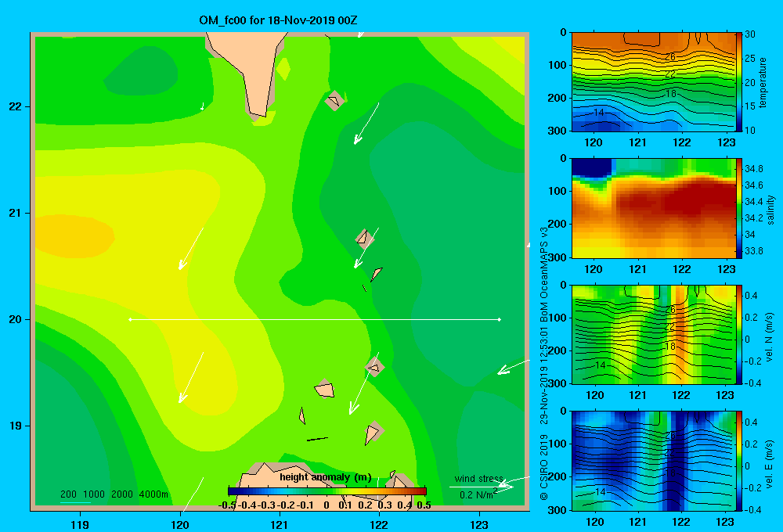Click the -0.5 tick on the height anomaly scale
The image size is (783, 532).
point(228,505)
